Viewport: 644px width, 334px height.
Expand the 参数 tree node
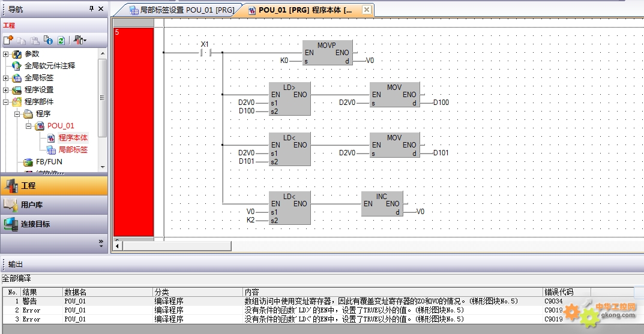pyautogui.click(x=6, y=54)
